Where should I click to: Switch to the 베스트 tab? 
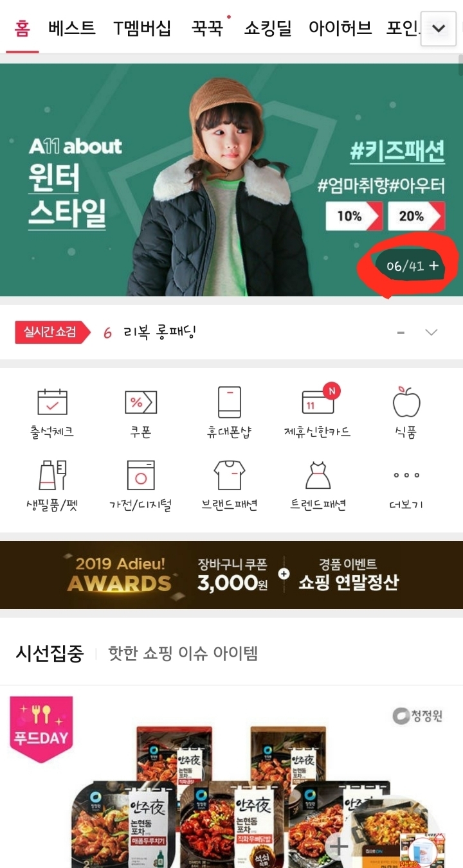[x=72, y=28]
